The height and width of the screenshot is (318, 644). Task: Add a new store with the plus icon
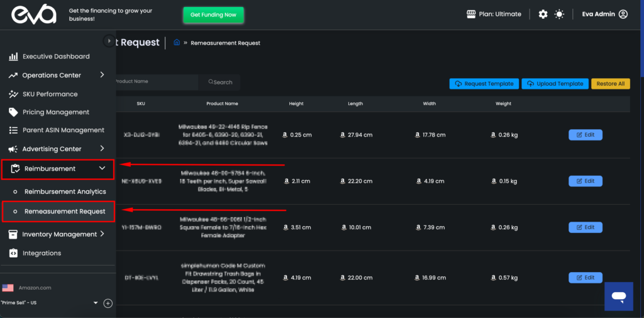coord(108,303)
